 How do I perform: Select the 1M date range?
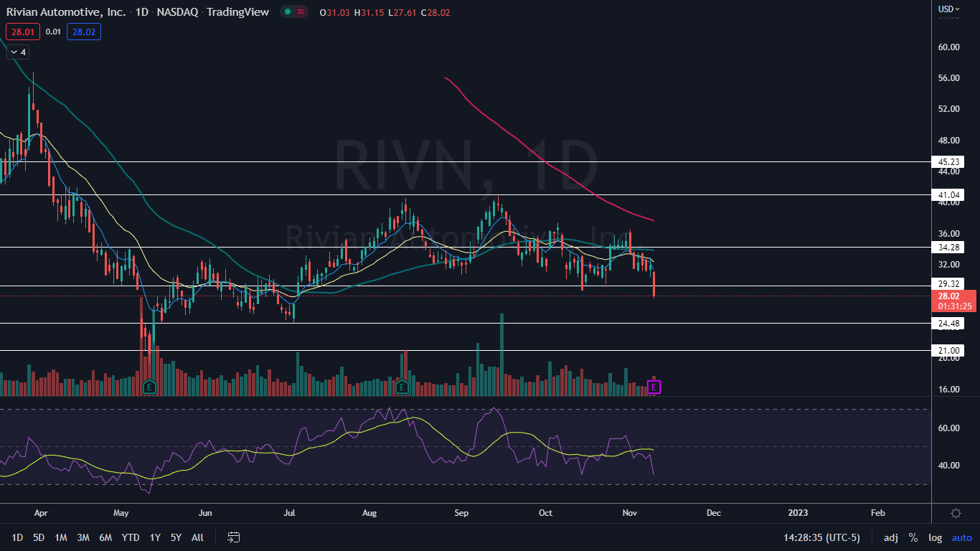click(61, 537)
